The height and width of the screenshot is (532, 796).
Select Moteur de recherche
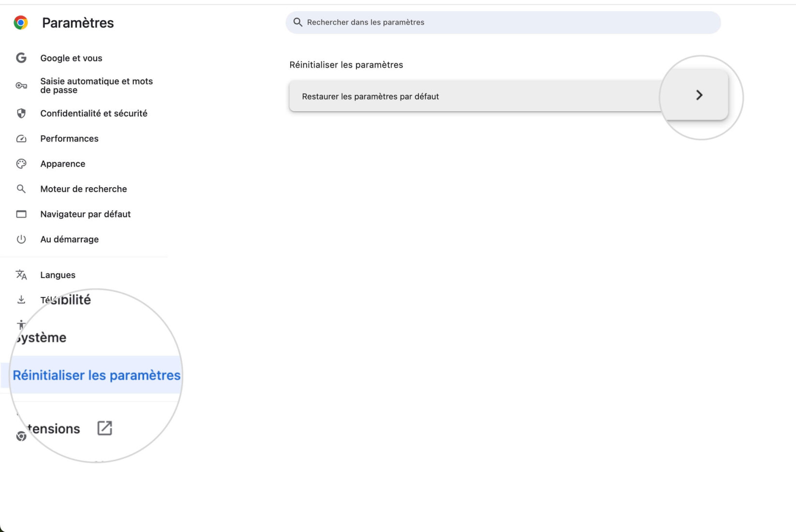pyautogui.click(x=84, y=189)
